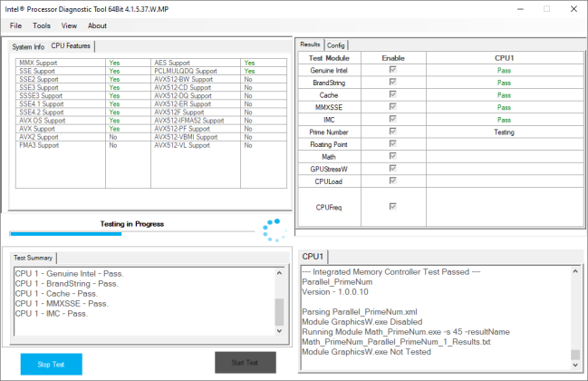Click the blue Stop Test button

(x=51, y=363)
